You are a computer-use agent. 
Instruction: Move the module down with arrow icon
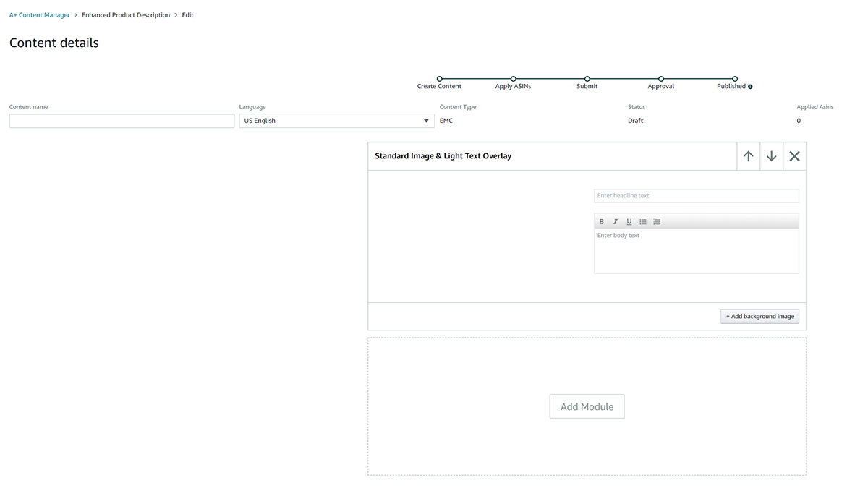pos(771,156)
